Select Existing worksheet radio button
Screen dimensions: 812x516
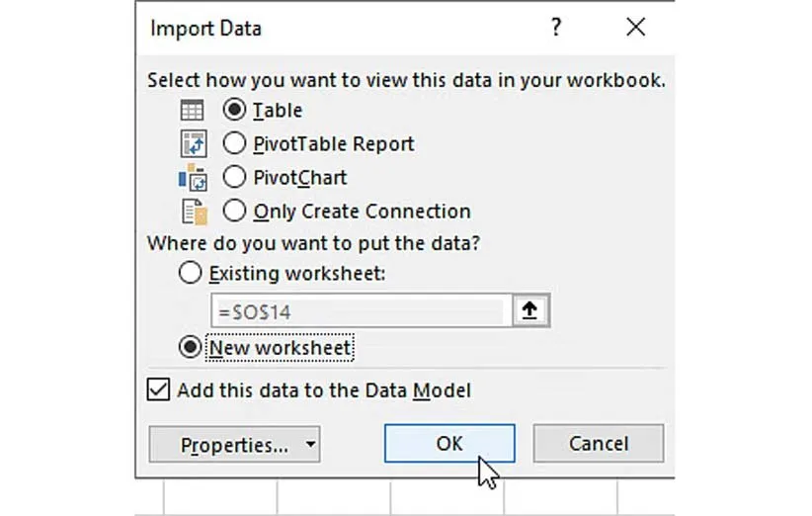(x=191, y=274)
